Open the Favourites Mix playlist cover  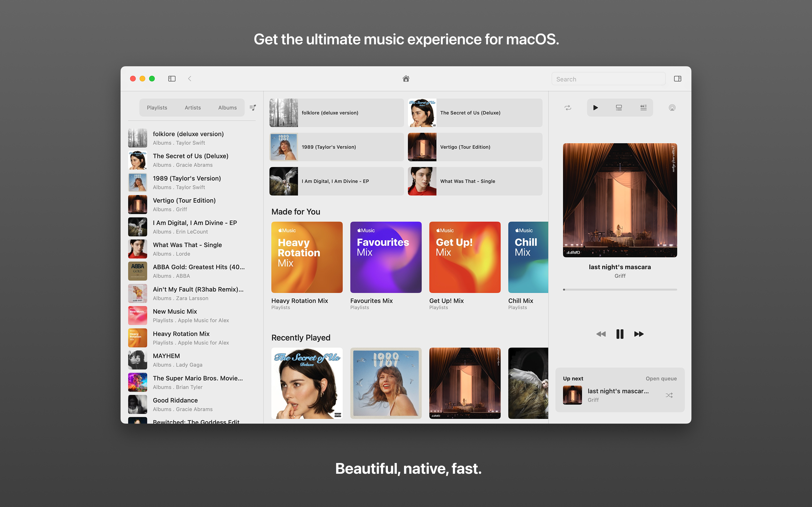click(385, 257)
